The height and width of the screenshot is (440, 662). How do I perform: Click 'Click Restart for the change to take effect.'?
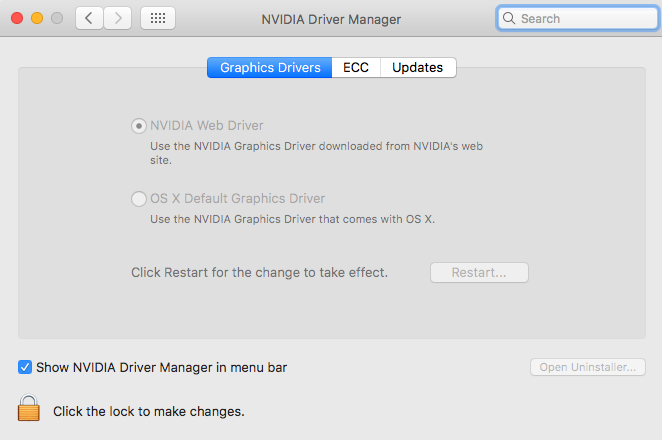click(259, 272)
